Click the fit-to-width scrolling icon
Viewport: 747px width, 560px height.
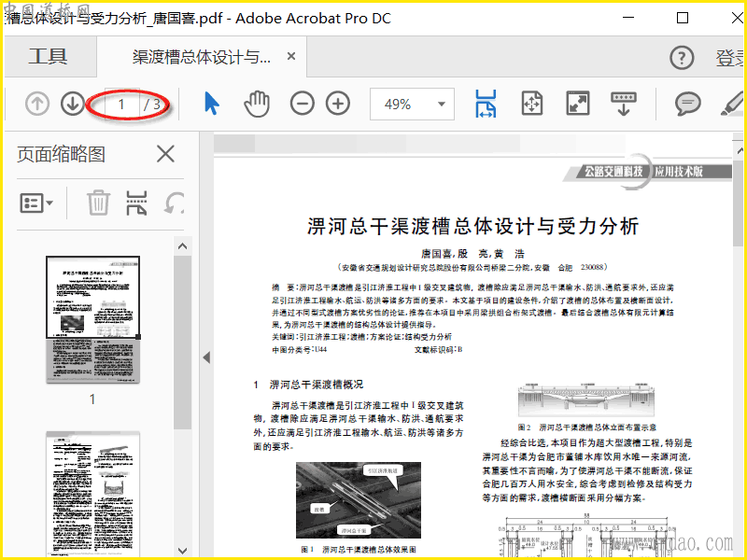point(486,104)
